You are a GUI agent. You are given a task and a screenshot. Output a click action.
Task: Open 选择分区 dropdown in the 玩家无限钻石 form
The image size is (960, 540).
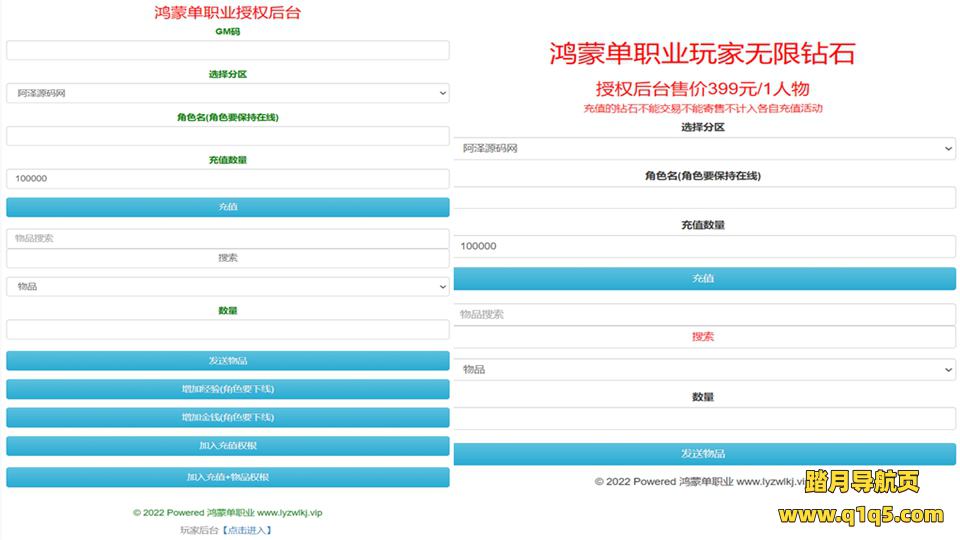pos(704,148)
